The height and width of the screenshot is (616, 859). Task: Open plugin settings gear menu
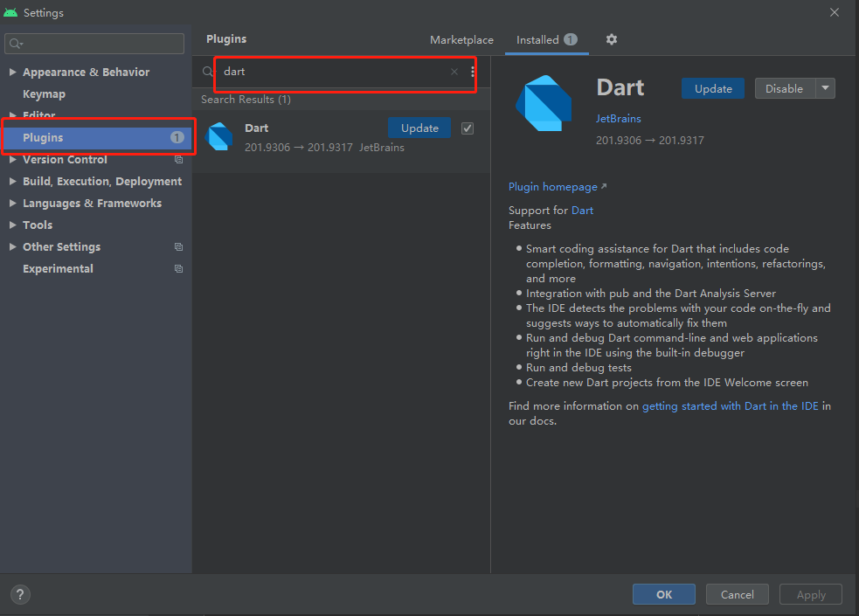click(x=612, y=39)
